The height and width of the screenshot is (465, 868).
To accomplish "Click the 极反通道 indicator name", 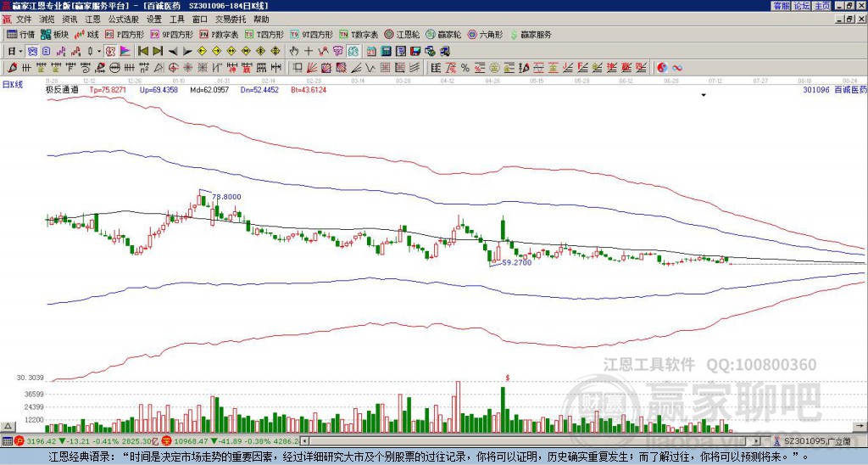I will 62,90.
